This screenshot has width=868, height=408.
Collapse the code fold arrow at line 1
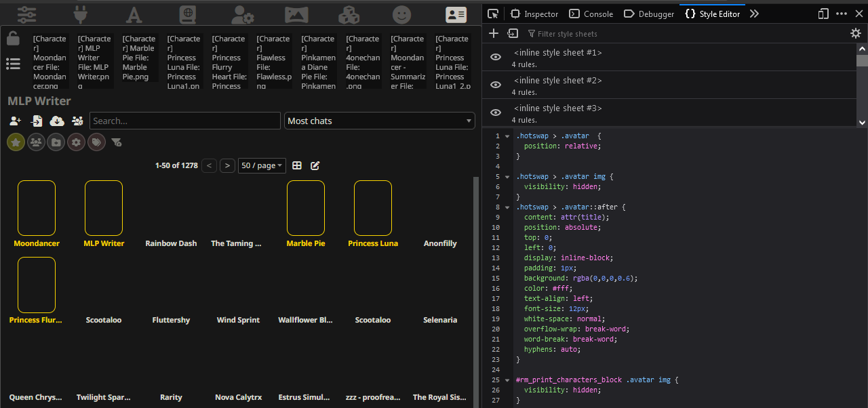pyautogui.click(x=507, y=136)
